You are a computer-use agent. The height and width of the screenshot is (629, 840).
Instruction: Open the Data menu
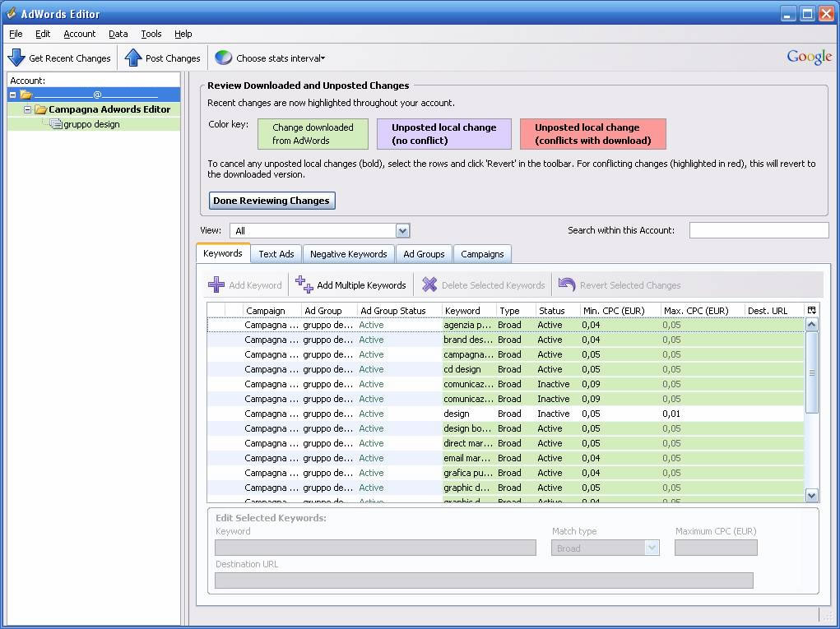tap(118, 34)
